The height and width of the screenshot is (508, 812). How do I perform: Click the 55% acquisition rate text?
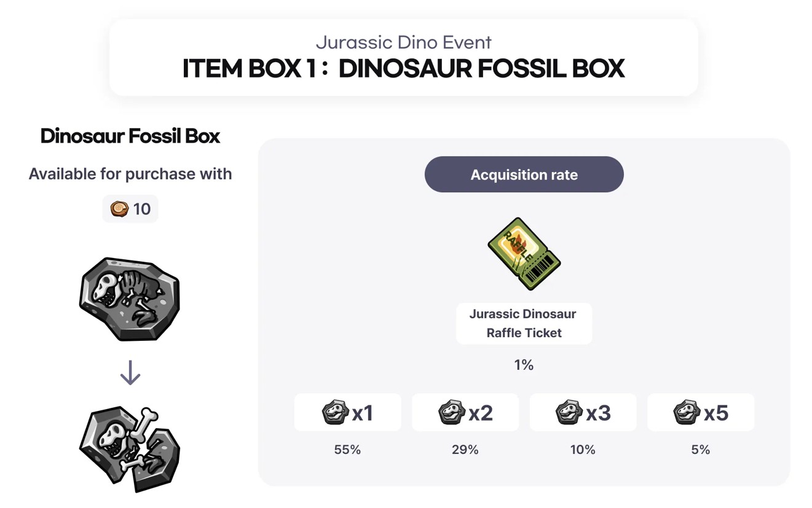coord(347,450)
